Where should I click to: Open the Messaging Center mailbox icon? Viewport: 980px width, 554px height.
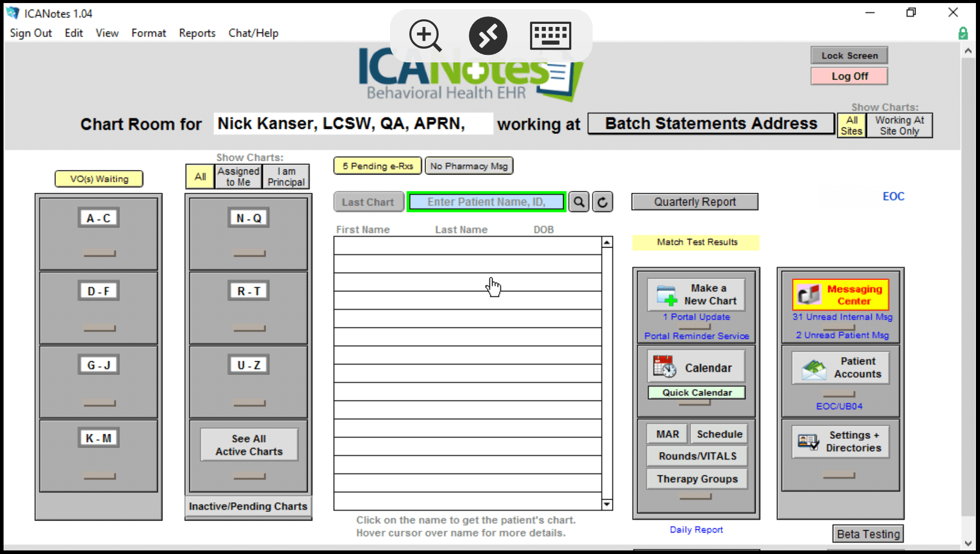click(x=809, y=295)
